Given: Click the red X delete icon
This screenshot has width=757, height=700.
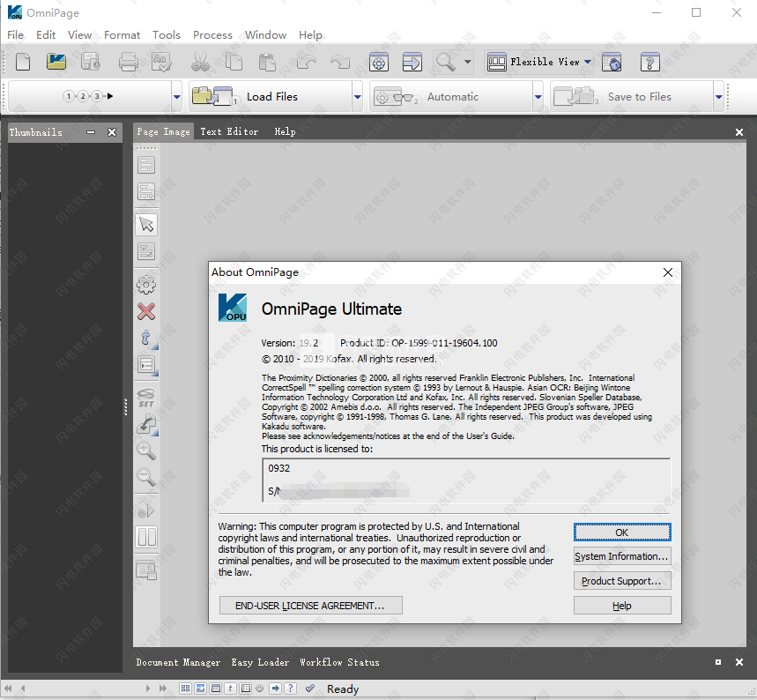Looking at the screenshot, I should pyautogui.click(x=146, y=311).
